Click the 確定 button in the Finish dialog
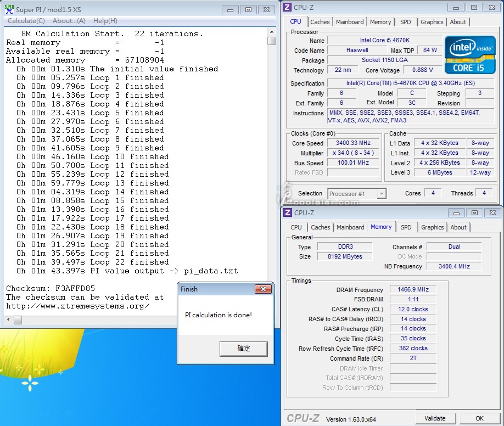 coord(244,349)
